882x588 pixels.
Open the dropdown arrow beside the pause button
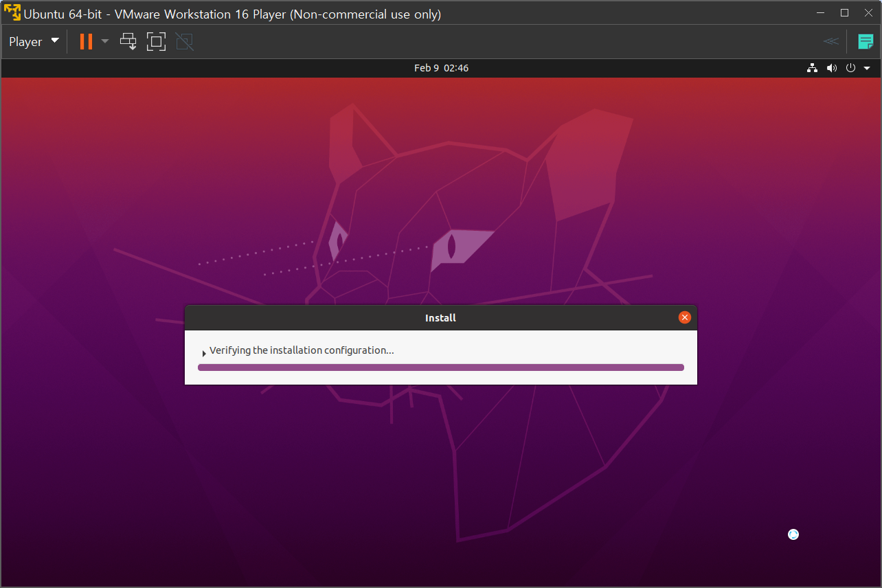(105, 41)
